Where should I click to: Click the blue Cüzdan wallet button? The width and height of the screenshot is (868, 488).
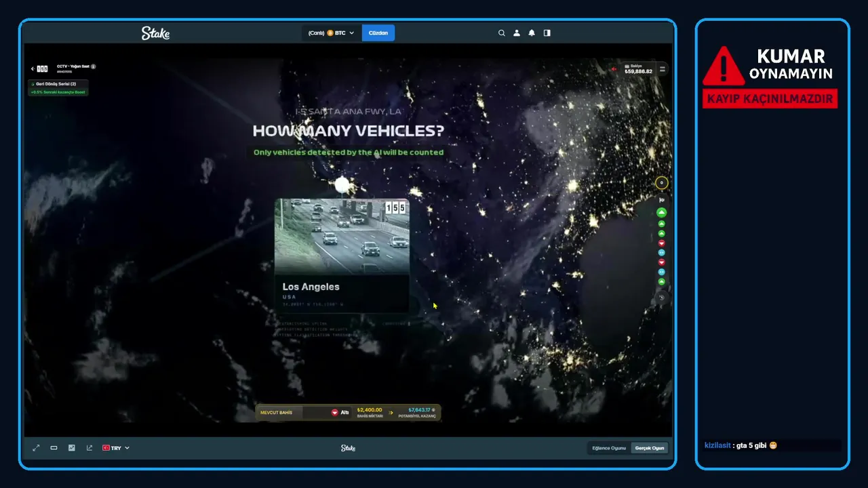(x=378, y=33)
